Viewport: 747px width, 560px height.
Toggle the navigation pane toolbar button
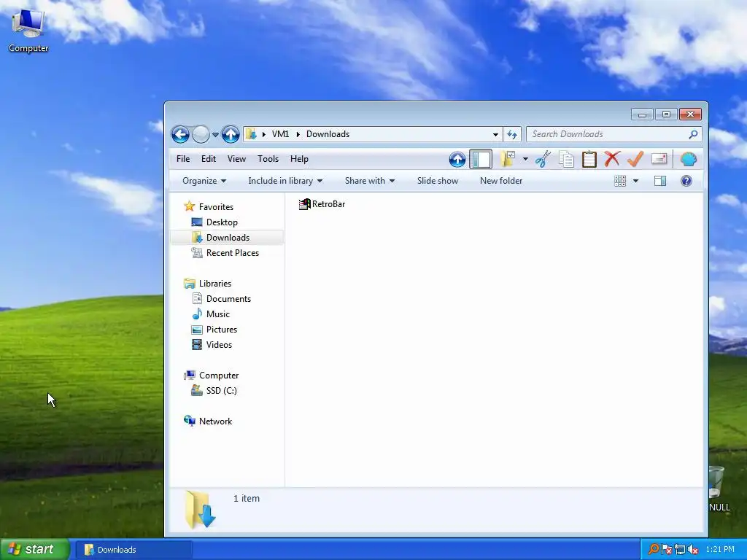[481, 159]
